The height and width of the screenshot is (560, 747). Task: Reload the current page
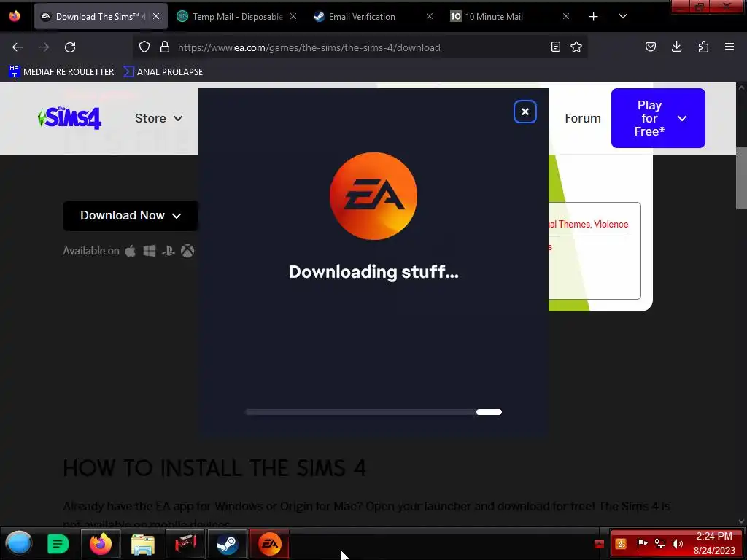(70, 47)
